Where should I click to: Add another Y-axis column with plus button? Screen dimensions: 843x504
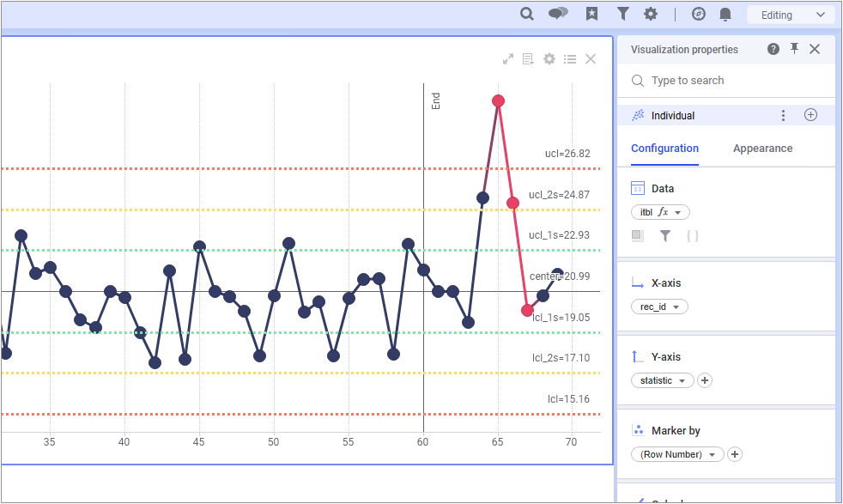(x=704, y=380)
